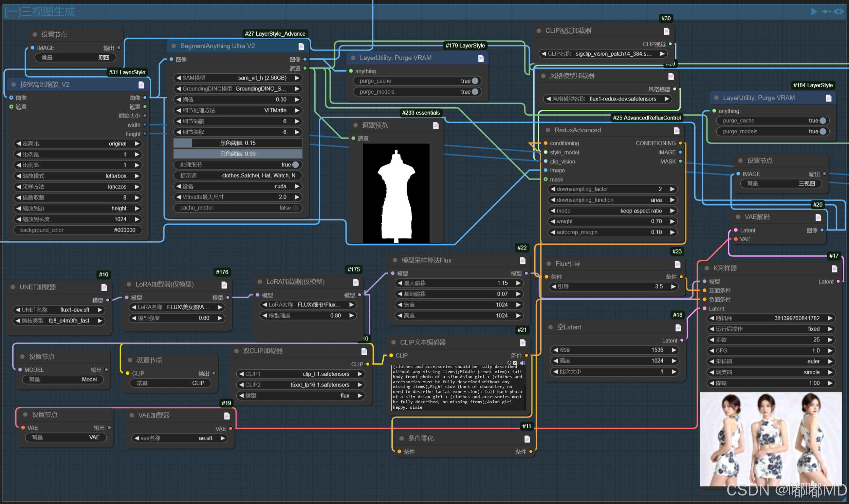Open document icon on LoRA加载器 #176 node
The width and height of the screenshot is (849, 504).
click(x=224, y=285)
